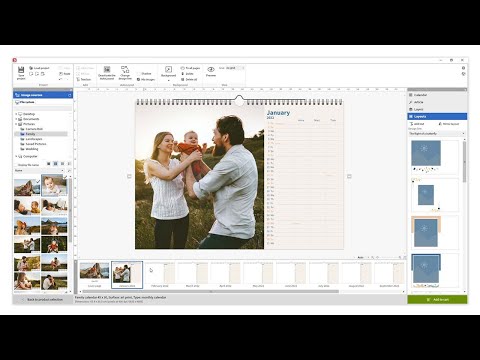Viewport: 480px width, 360px height.
Task: Click Delete all in the Background group
Action: click(x=189, y=79)
